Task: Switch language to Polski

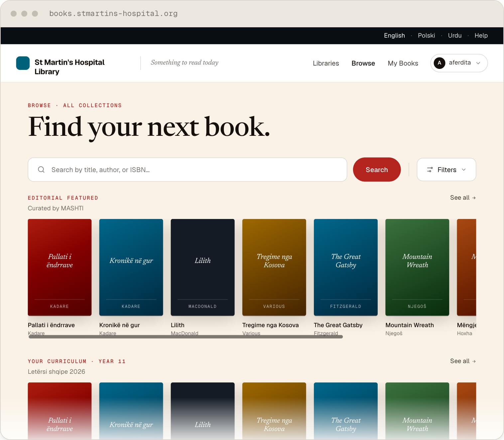Action: click(x=426, y=36)
